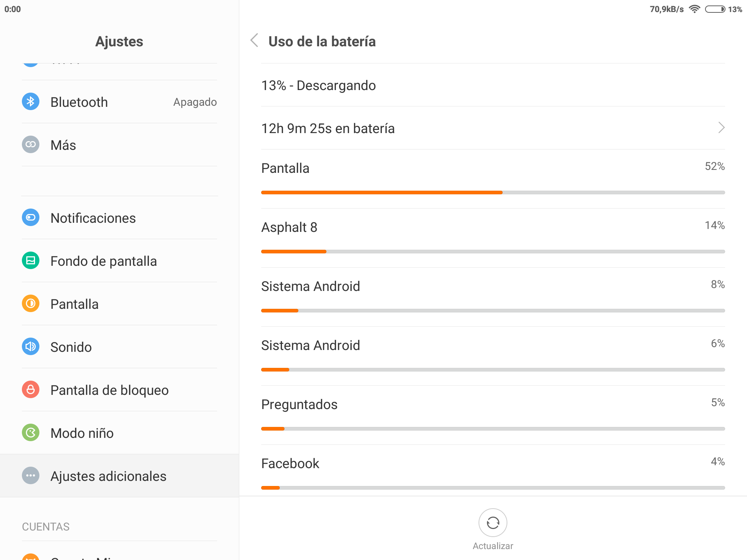Tap the Bluetooth Apagado status text

[x=195, y=102]
